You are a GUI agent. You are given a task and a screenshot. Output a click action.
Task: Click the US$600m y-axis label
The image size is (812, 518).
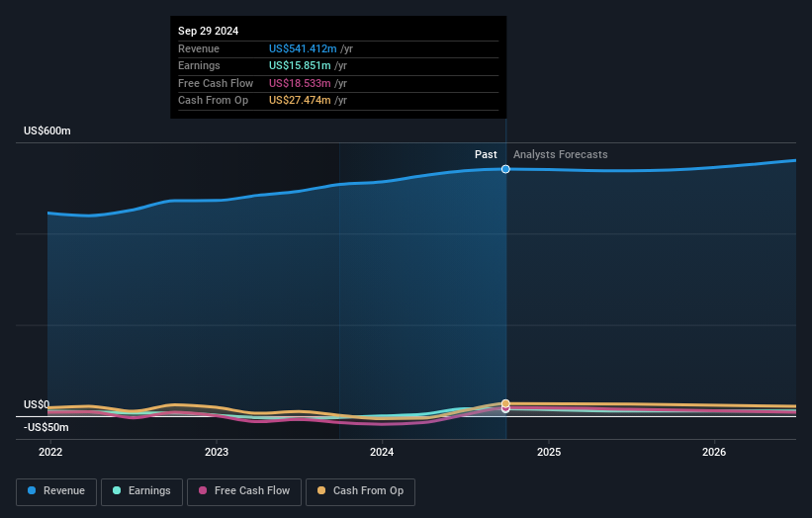coord(47,130)
